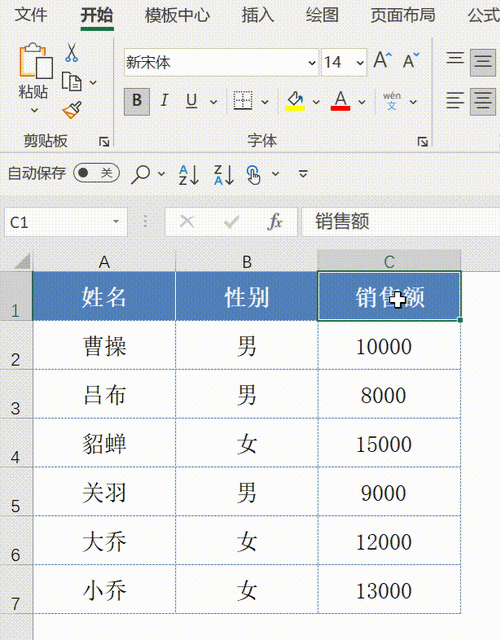The width and height of the screenshot is (500, 640).
Task: Sort ascending A to Z
Action: [x=189, y=174]
